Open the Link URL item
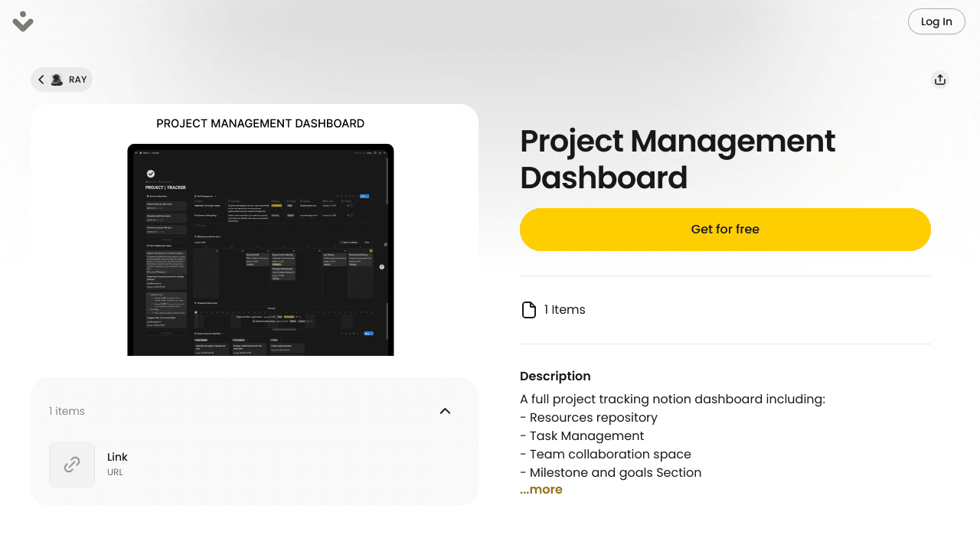The width and height of the screenshot is (980, 551). pos(254,465)
